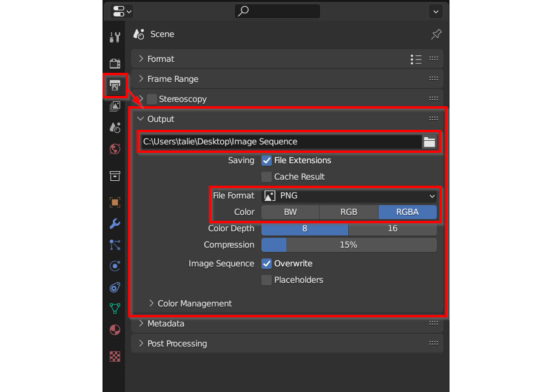Image resolution: width=552 pixels, height=392 pixels.
Task: Expand the Frame Range panel
Action: (x=172, y=79)
